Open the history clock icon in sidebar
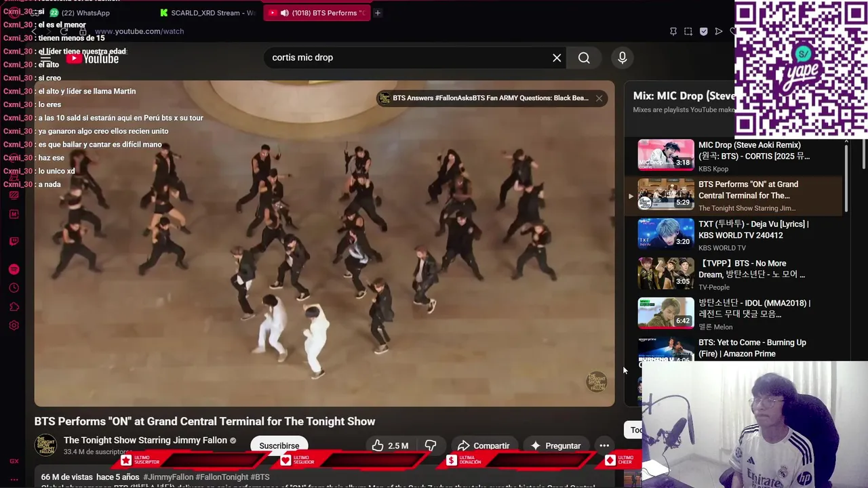 coord(14,288)
